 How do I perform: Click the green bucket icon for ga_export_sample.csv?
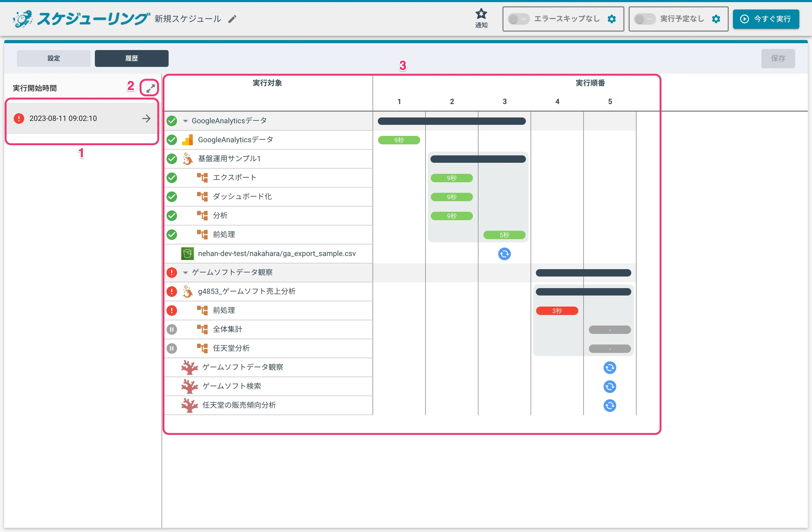tap(187, 253)
